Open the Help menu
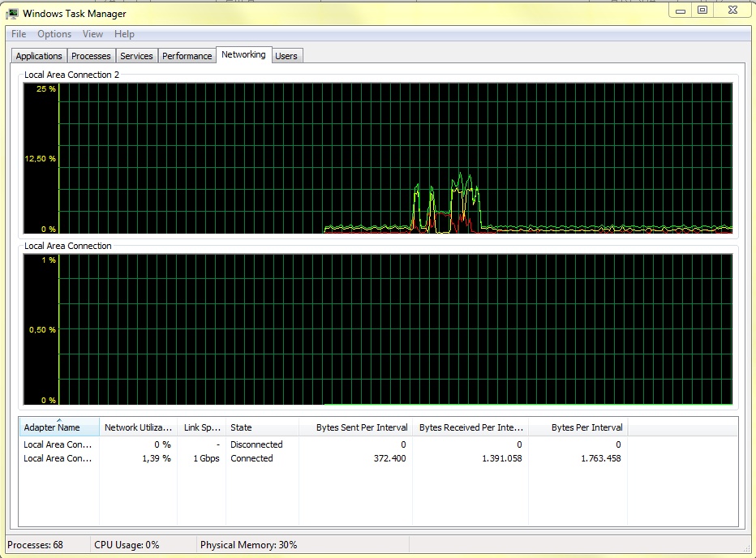Screen dimensions: 756x558 coord(124,34)
